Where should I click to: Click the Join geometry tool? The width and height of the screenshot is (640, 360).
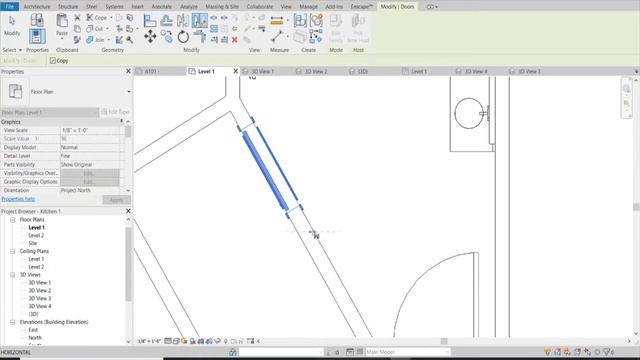tap(95, 40)
